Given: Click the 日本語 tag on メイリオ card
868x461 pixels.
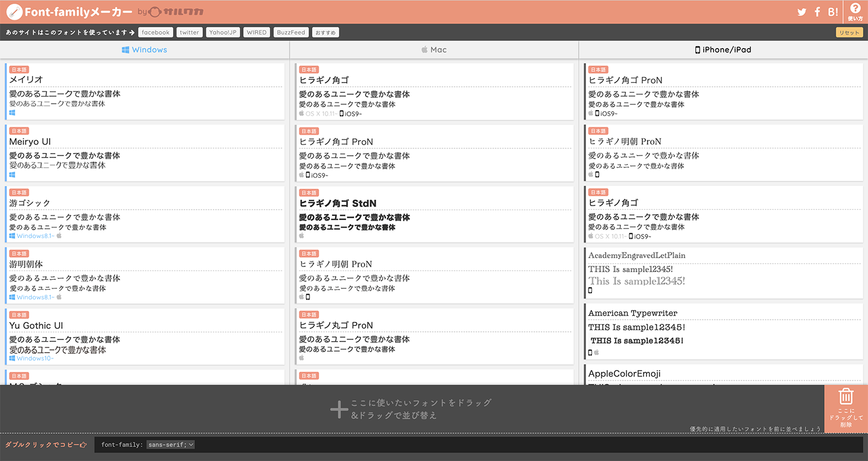Looking at the screenshot, I should [19, 69].
